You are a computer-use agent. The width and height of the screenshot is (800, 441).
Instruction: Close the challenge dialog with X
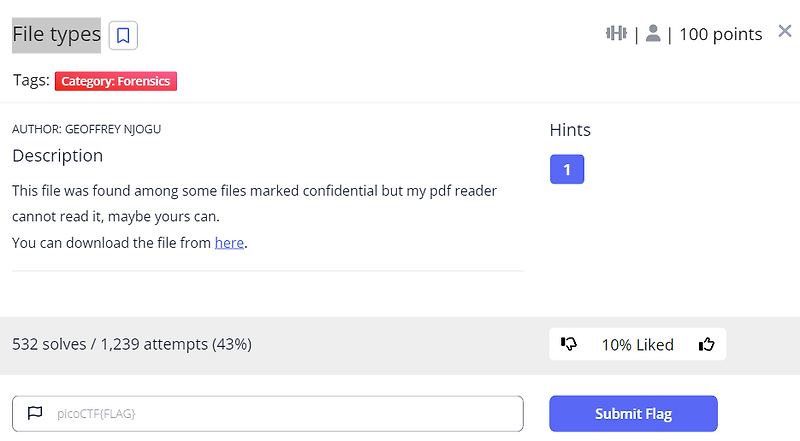pyautogui.click(x=784, y=33)
